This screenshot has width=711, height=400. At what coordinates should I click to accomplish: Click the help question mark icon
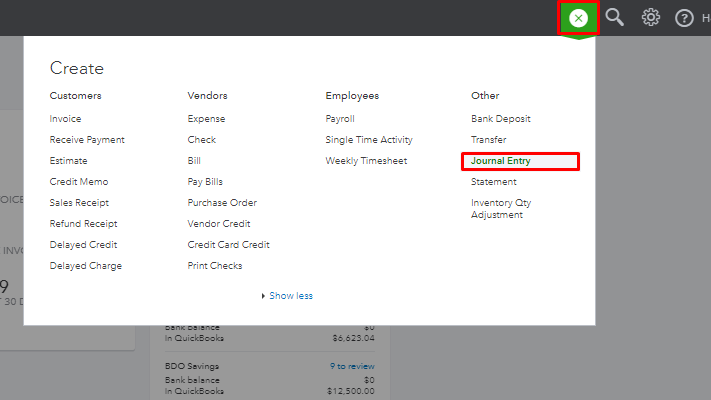coord(684,18)
